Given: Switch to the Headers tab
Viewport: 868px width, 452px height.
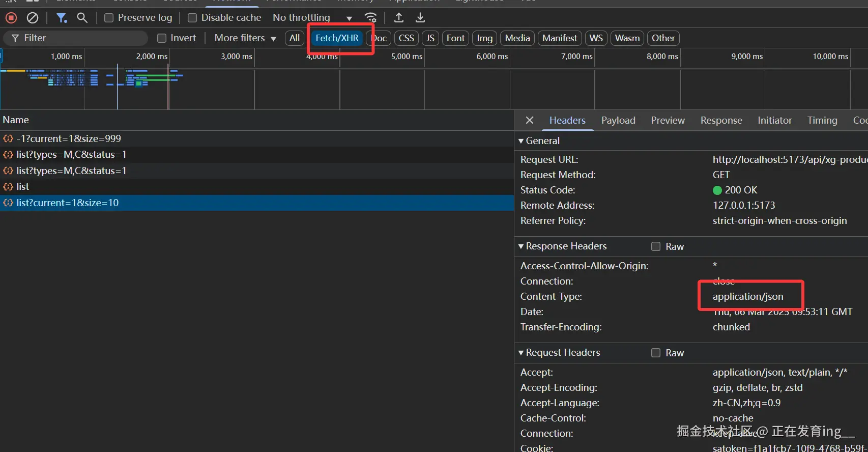Looking at the screenshot, I should point(567,121).
